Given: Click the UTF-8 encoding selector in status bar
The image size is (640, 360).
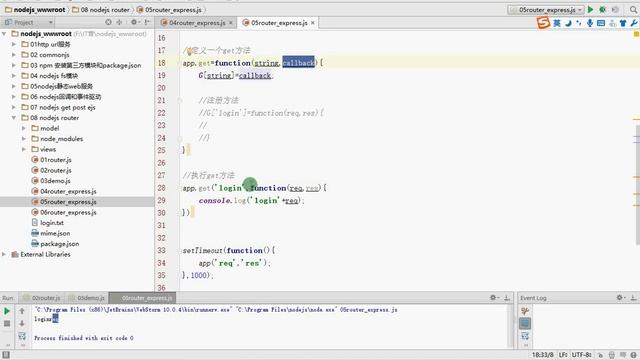Looking at the screenshot, I should click(x=582, y=355).
